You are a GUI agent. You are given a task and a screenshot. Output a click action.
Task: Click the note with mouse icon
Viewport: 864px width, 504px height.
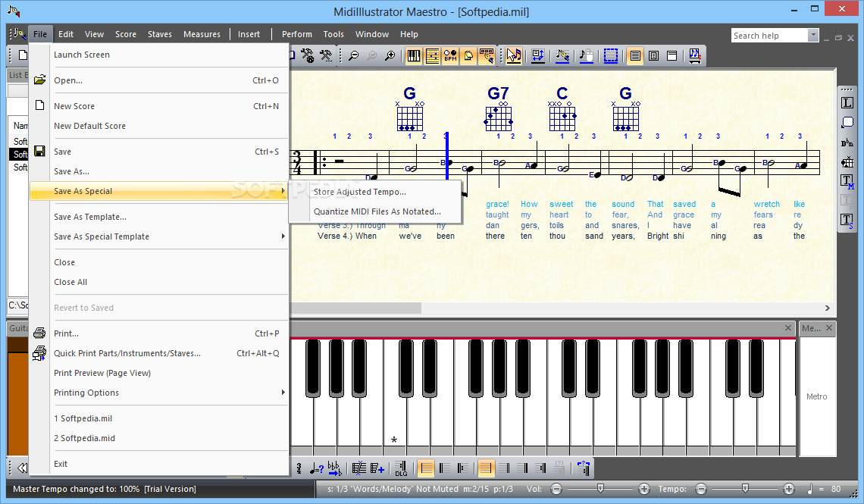point(587,55)
